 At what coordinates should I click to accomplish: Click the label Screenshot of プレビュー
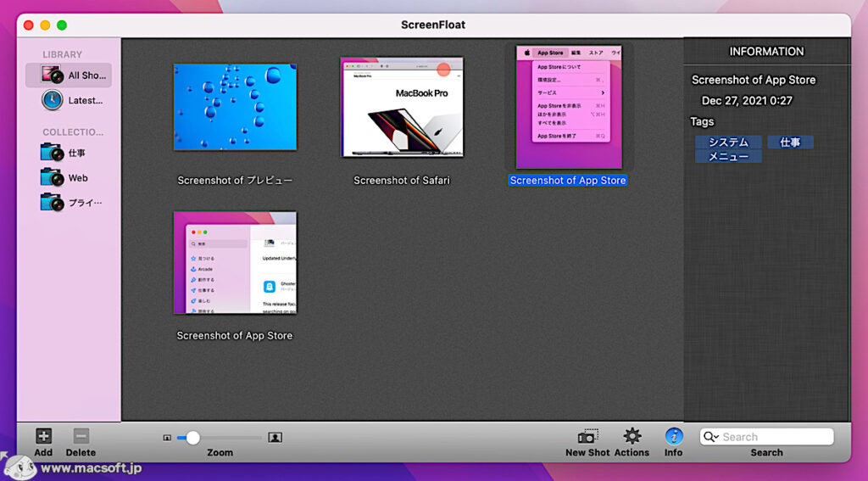point(235,180)
